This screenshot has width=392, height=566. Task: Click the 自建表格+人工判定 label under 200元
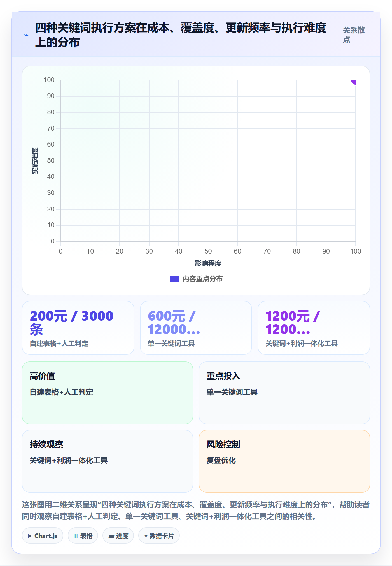pyautogui.click(x=59, y=344)
